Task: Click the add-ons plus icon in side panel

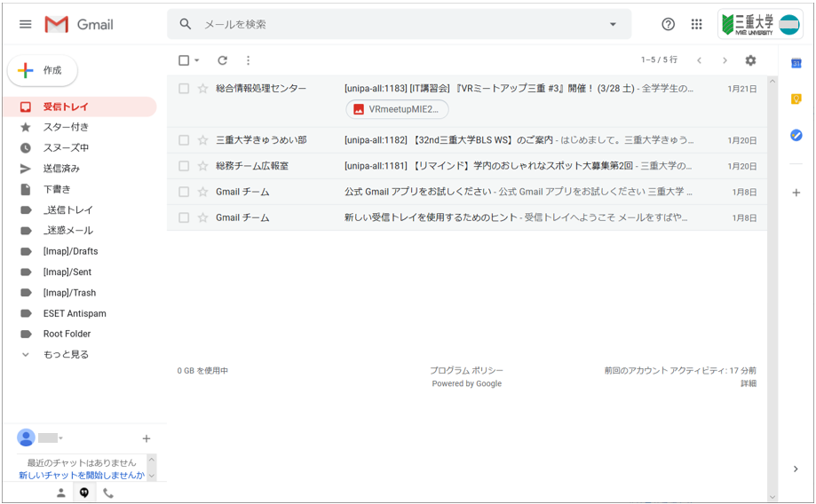Action: click(x=796, y=193)
